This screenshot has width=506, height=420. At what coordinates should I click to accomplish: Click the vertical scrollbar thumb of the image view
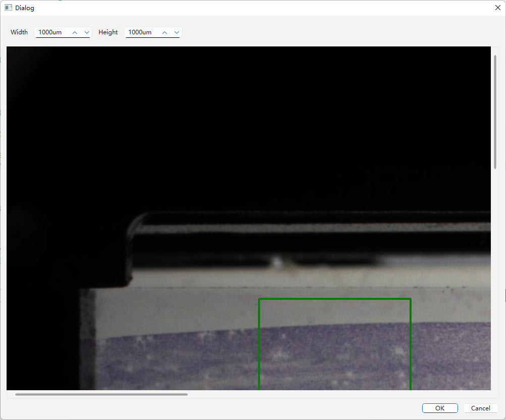click(495, 112)
